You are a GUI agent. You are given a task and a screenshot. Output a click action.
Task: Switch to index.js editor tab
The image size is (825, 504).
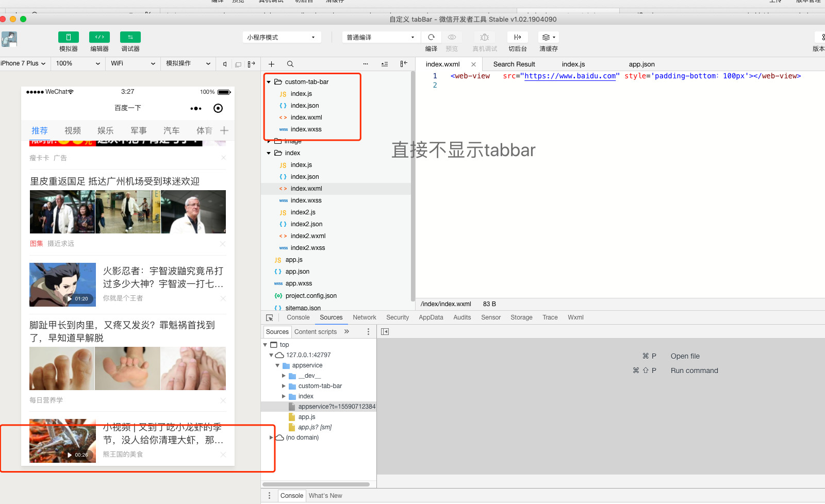pos(573,64)
